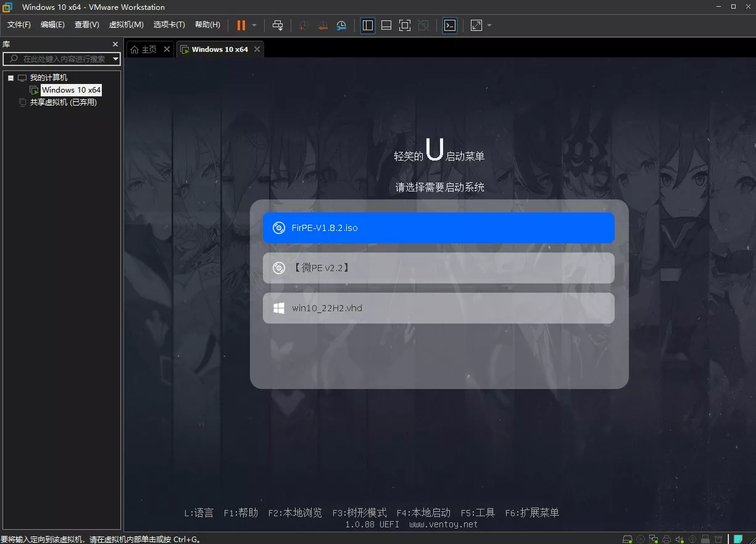Take a snapshot of the virtual machine
756x544 pixels.
[x=304, y=25]
